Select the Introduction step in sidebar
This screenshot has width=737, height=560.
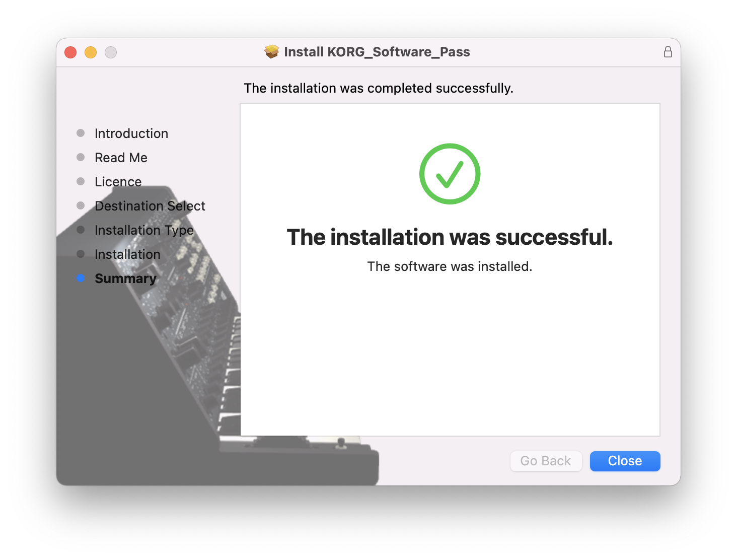[131, 133]
